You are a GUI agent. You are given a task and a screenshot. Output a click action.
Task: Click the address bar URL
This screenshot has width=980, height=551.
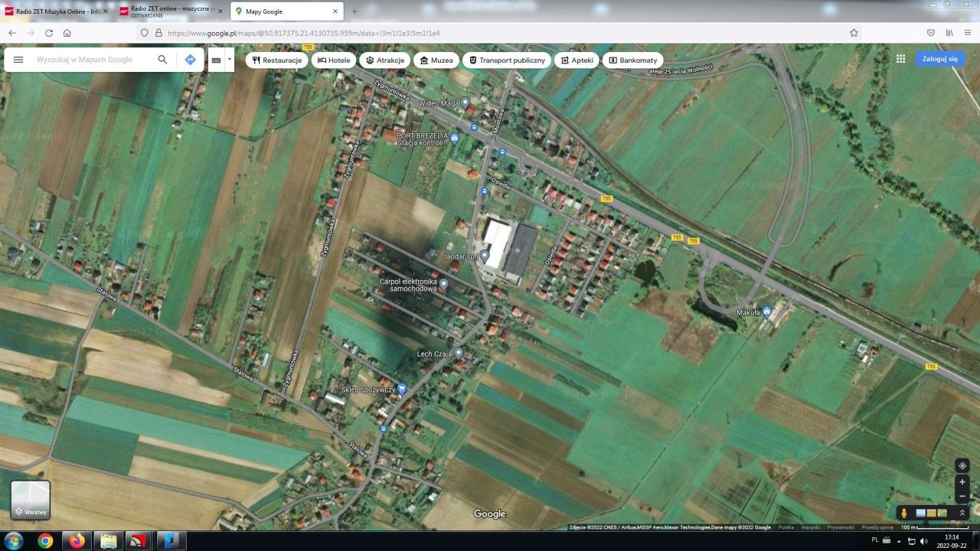click(x=304, y=33)
